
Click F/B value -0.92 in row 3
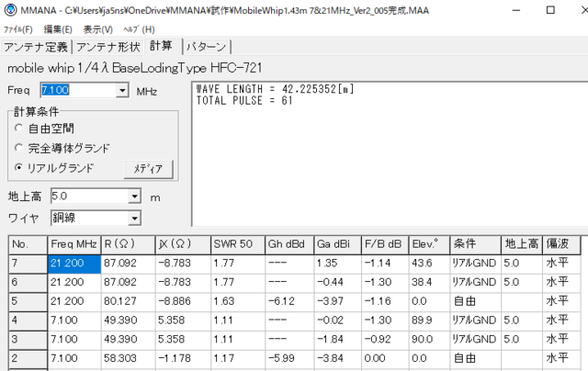tap(385, 341)
